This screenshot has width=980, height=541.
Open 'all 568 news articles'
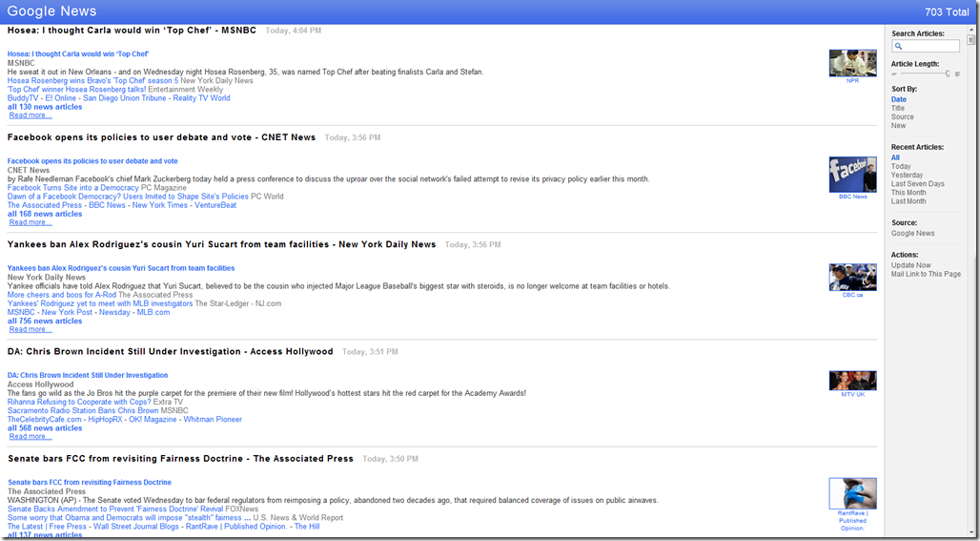(x=45, y=427)
